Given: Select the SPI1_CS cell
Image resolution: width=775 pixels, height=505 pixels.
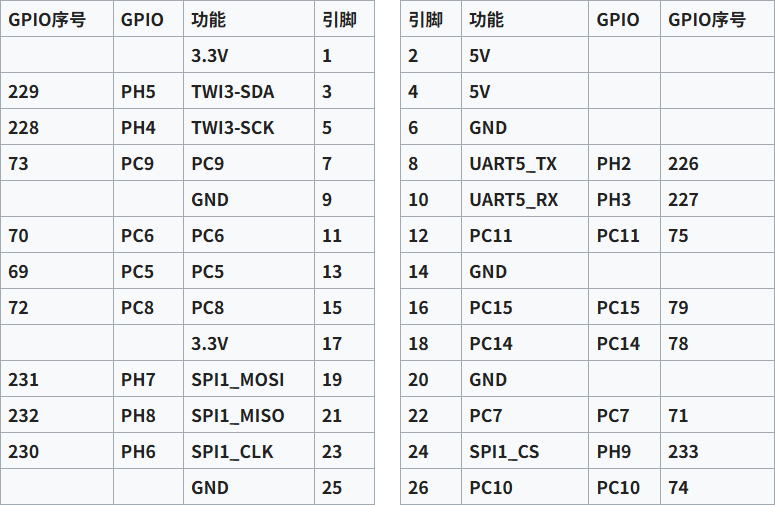Looking at the screenshot, I should 504,452.
